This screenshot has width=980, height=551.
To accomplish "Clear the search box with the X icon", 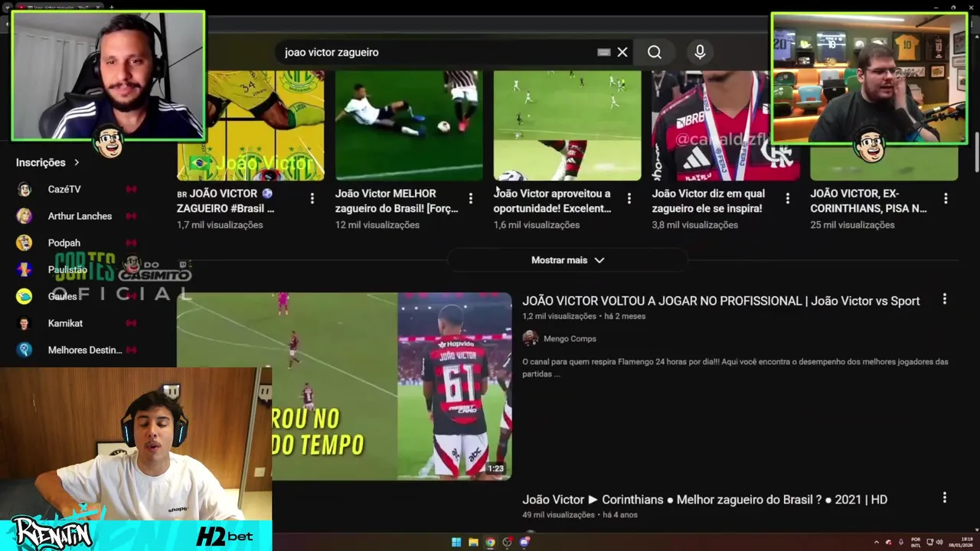I will pyautogui.click(x=622, y=52).
